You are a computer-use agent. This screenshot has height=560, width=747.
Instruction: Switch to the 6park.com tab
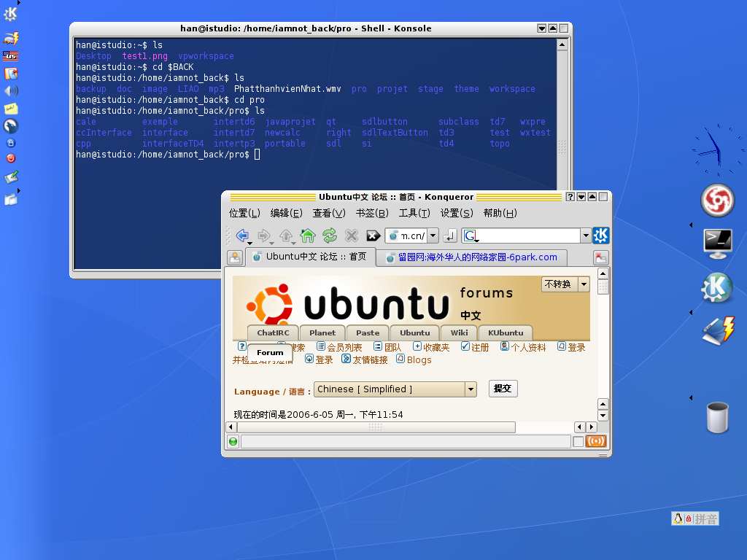(x=472, y=257)
